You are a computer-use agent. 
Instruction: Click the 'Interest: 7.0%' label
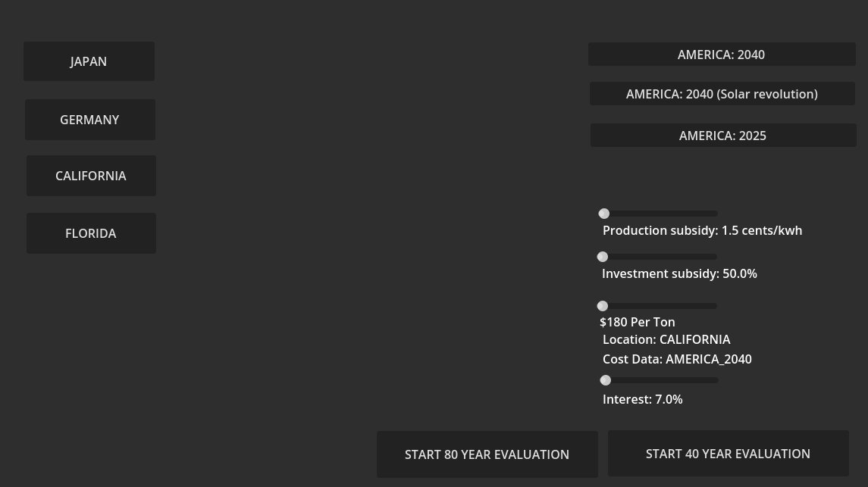[x=642, y=399]
